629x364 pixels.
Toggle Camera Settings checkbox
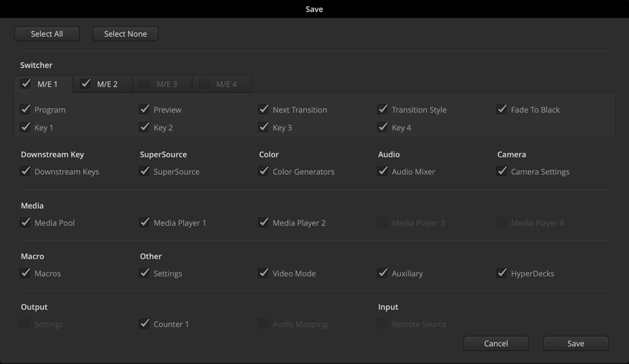pos(502,171)
